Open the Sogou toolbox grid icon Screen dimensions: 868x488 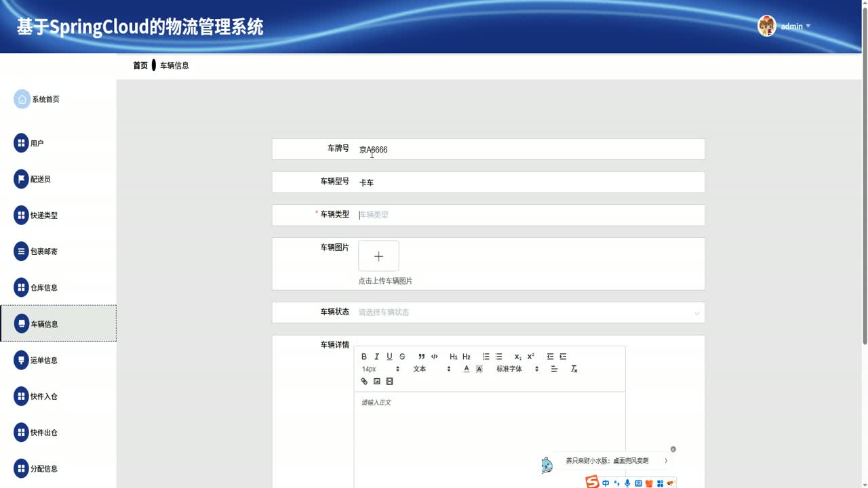(x=660, y=483)
